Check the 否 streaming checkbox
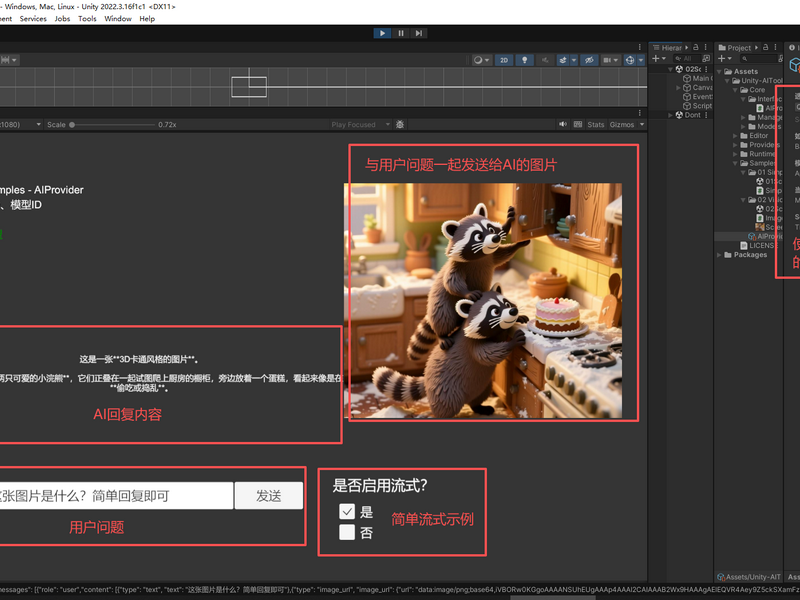 point(347,532)
